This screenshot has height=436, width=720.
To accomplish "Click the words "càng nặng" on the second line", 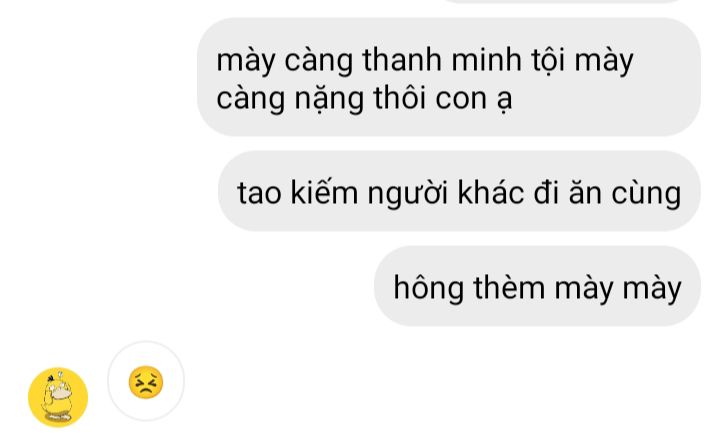I will pos(290,99).
